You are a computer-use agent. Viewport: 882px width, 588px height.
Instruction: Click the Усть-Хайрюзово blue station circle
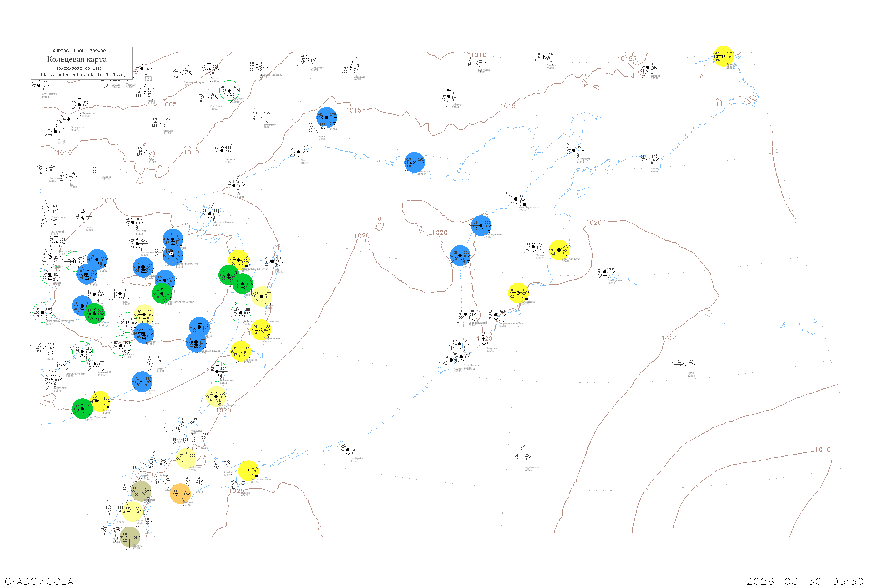[x=481, y=225]
